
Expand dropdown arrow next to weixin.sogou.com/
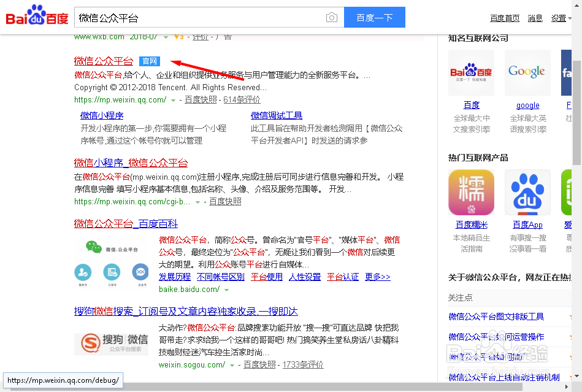[232, 366]
